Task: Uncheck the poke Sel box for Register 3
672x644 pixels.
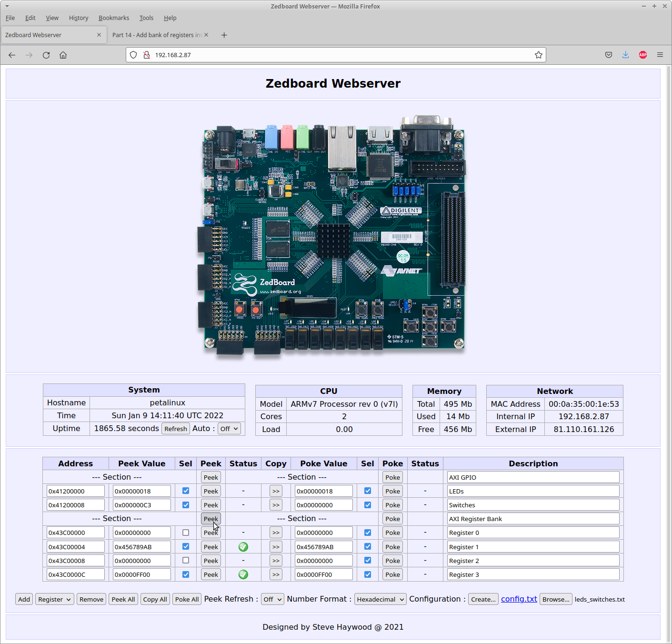Action: (368, 574)
